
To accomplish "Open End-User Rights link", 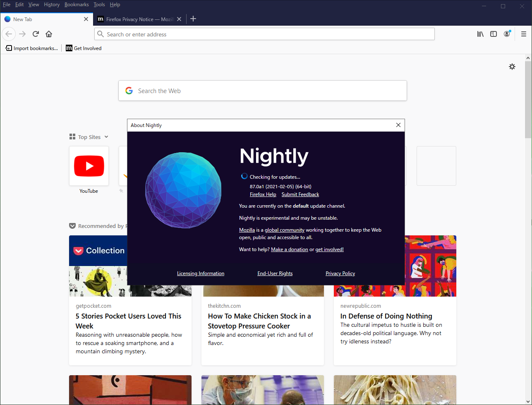I will pos(275,273).
